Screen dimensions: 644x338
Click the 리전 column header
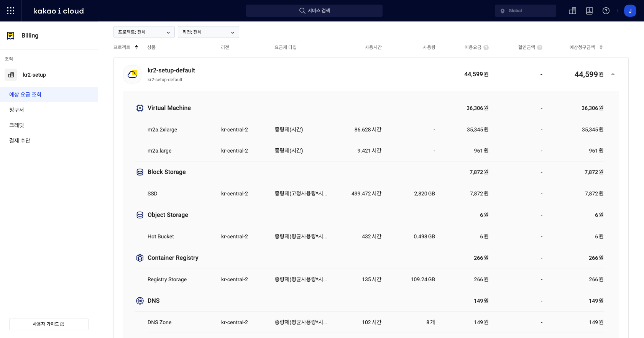[x=225, y=48]
